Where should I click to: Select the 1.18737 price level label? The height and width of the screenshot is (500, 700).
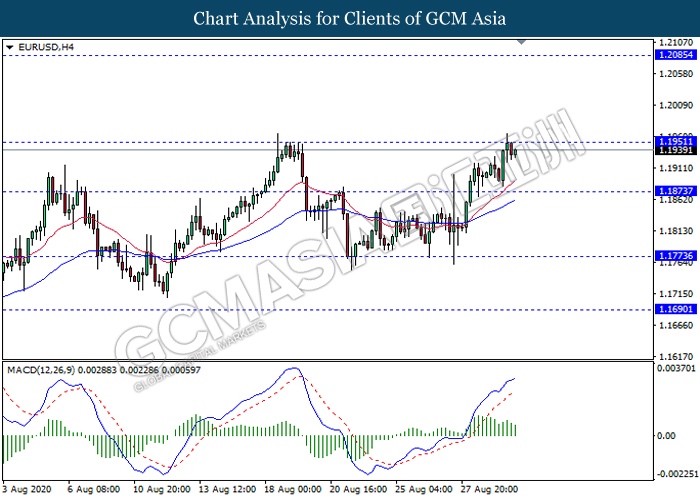(675, 191)
